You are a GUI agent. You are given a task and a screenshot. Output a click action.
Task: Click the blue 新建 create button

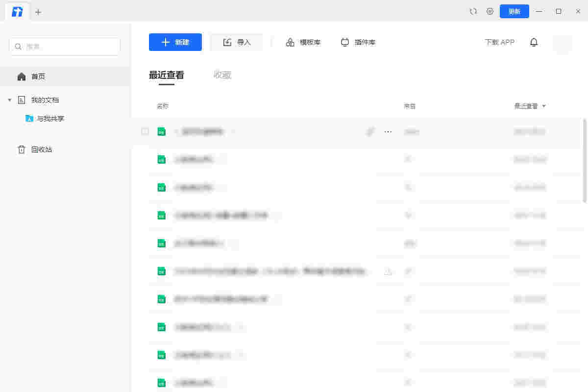(175, 42)
